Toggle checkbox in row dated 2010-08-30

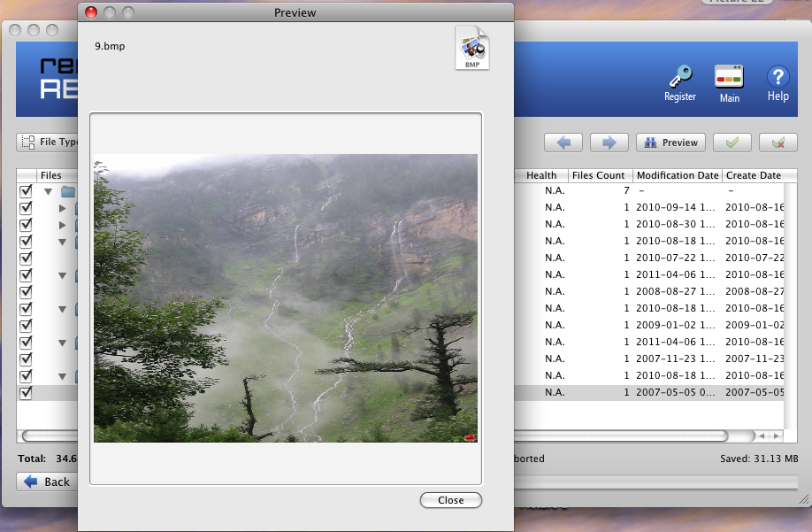point(26,225)
